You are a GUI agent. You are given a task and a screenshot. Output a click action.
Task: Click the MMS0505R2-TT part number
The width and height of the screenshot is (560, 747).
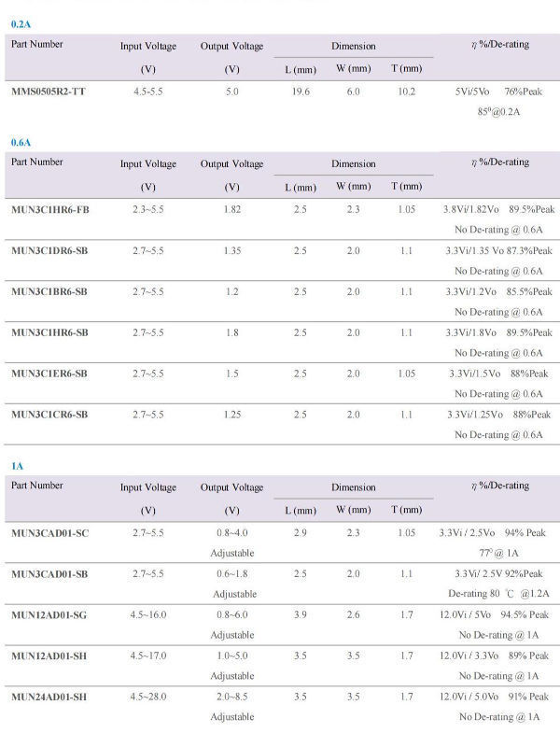(49, 92)
